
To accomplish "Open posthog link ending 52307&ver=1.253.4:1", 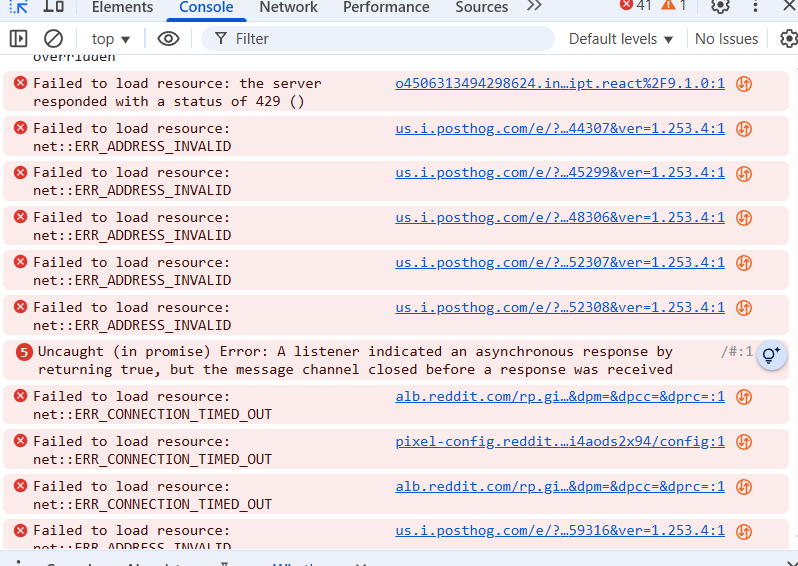I will [x=560, y=262].
